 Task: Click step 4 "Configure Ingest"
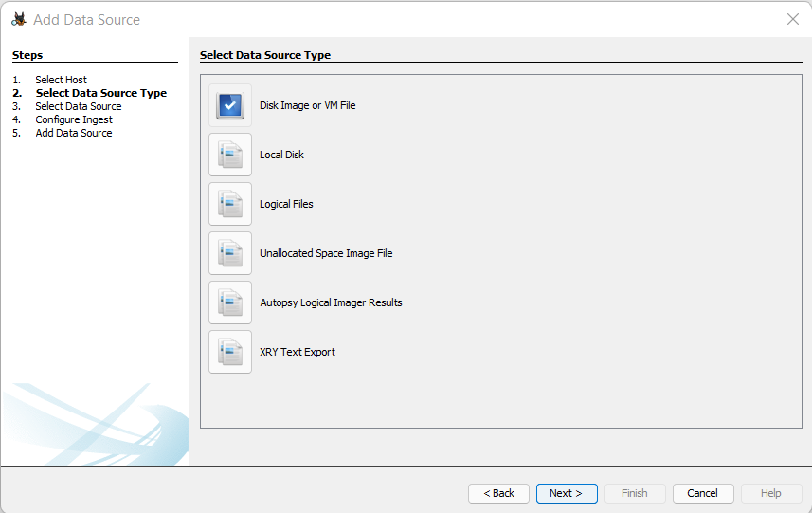click(74, 119)
